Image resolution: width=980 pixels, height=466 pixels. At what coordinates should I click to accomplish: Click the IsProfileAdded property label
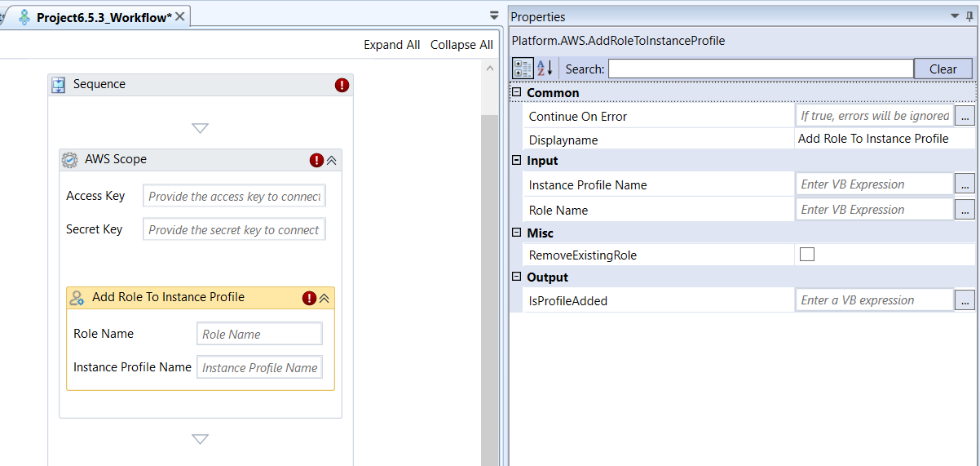568,301
